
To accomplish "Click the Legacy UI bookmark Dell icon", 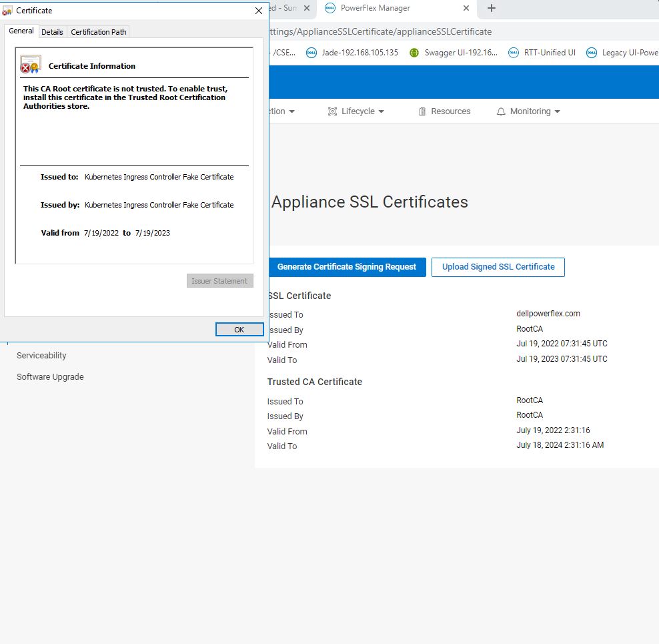I will click(x=592, y=53).
